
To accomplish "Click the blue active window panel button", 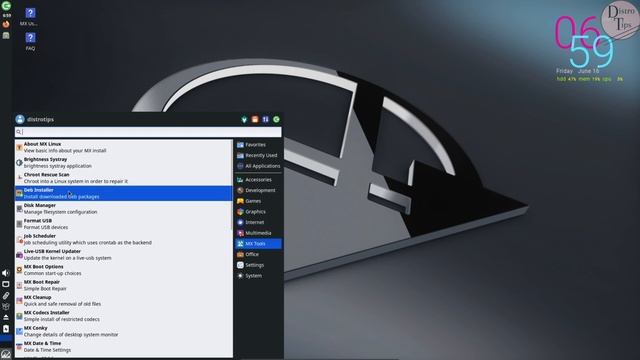I will tap(6, 338).
